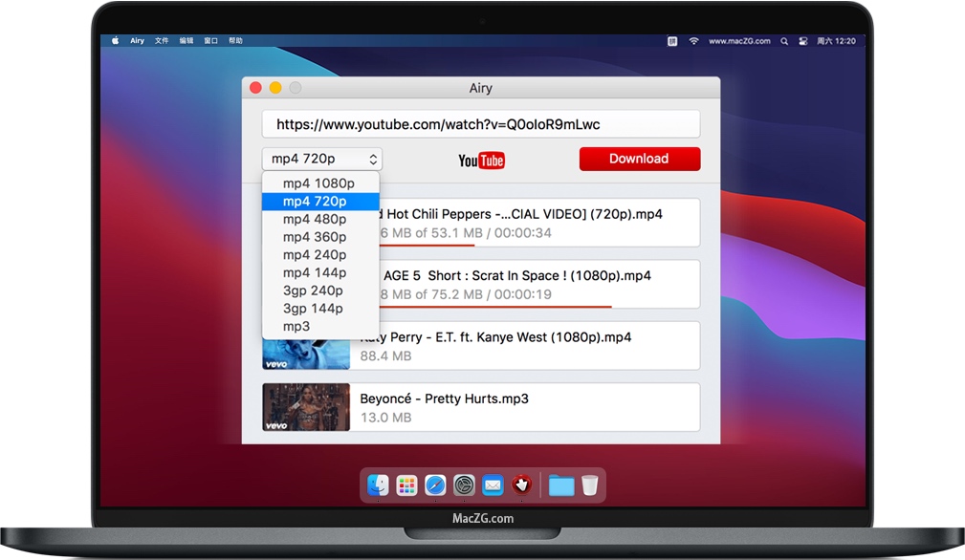Screen dimensions: 965x560
Task: Click the Finder icon in the Dock
Action: [378, 485]
